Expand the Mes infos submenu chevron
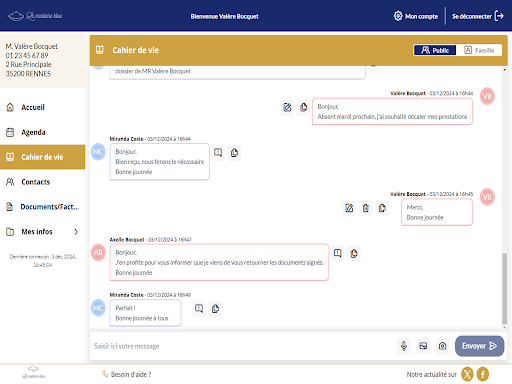 [76, 232]
